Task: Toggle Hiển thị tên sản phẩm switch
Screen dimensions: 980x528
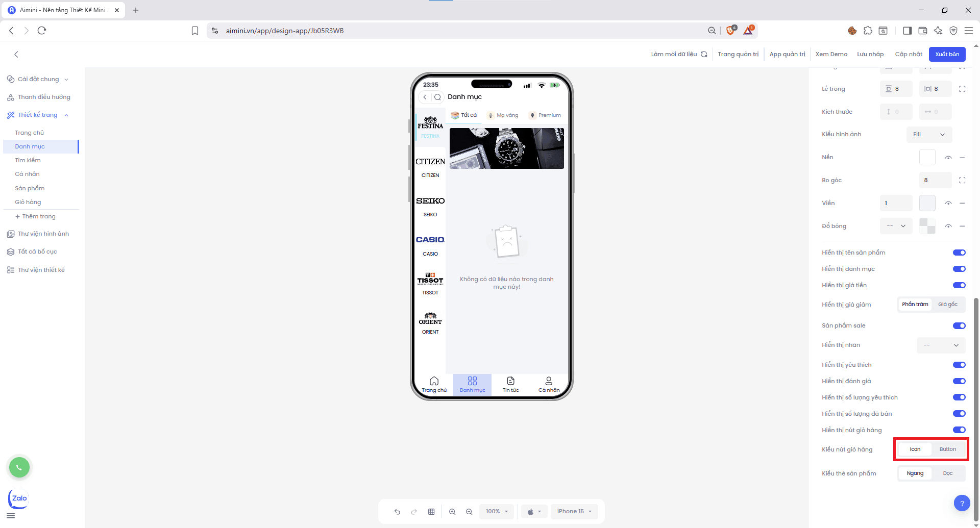Action: pyautogui.click(x=959, y=253)
